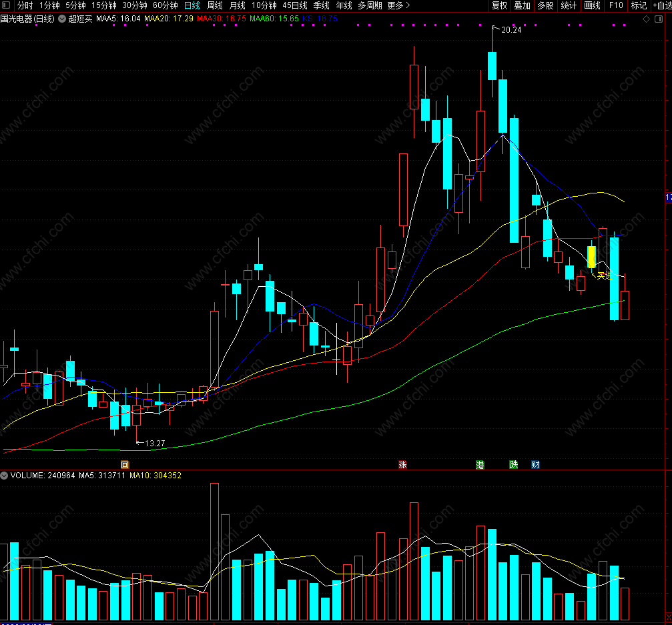Click the VOLUME: 240964 value label
The height and width of the screenshot is (625, 672).
[x=43, y=476]
